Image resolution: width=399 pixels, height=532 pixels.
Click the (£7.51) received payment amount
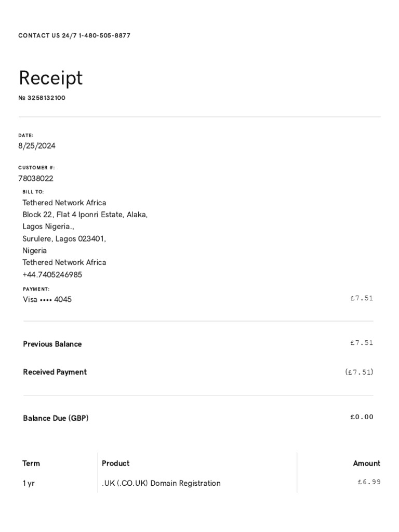coord(358,372)
